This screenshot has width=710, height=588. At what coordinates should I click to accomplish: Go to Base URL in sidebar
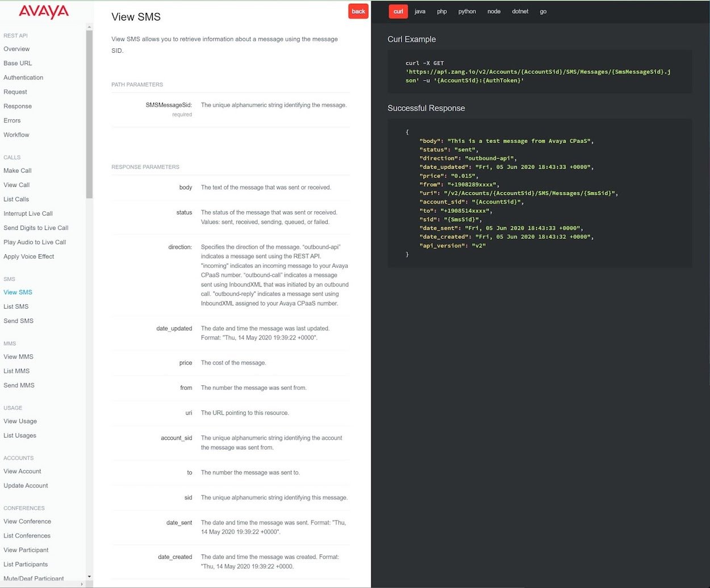click(x=18, y=63)
